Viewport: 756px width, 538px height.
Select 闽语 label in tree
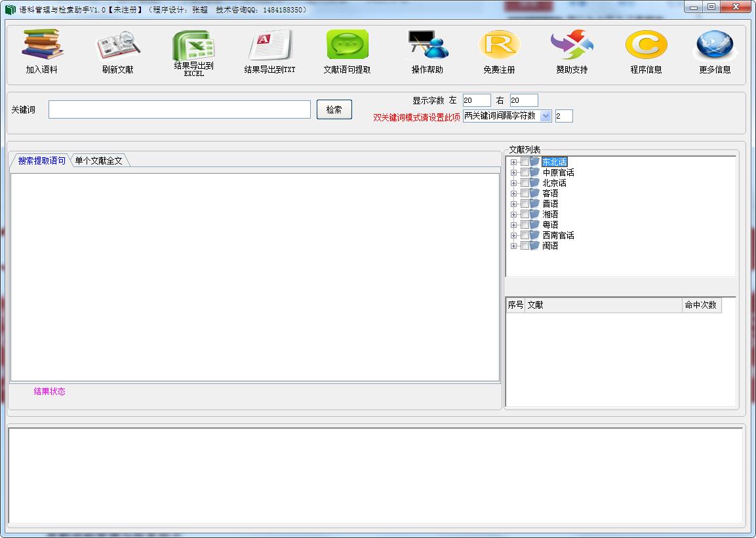[550, 246]
